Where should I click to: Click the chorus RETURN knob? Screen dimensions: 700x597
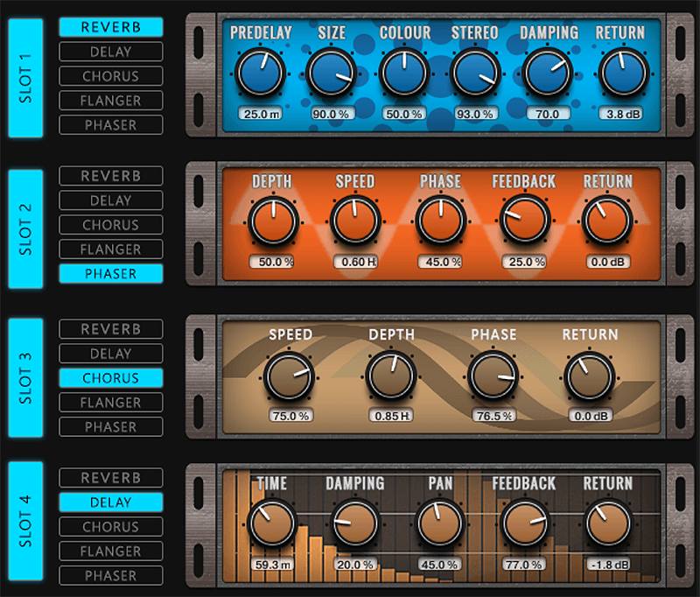tap(589, 377)
